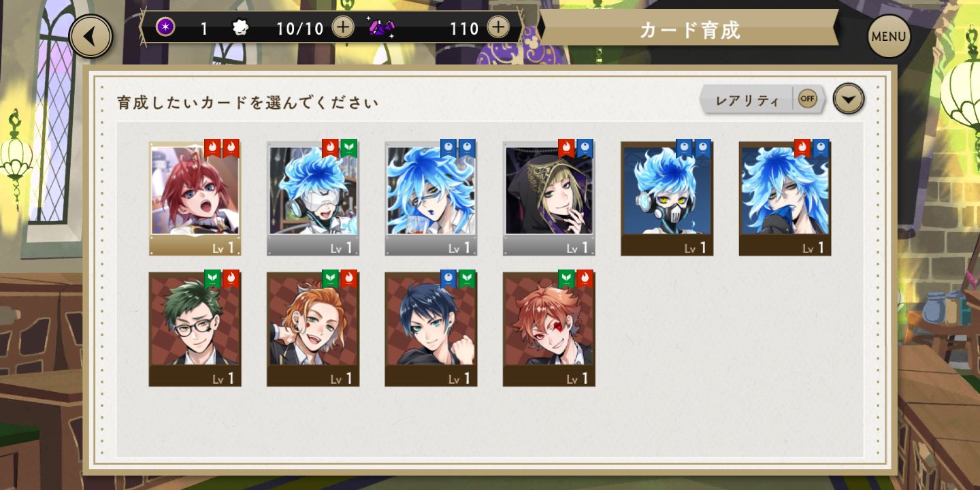Open the MENU round button

coord(889,36)
